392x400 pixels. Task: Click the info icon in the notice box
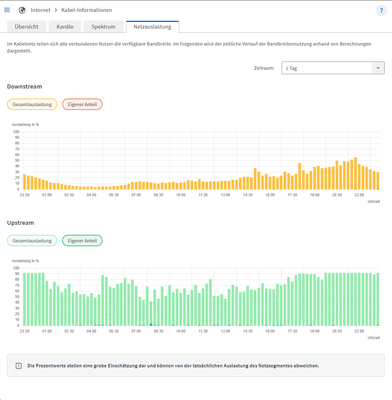click(x=19, y=366)
